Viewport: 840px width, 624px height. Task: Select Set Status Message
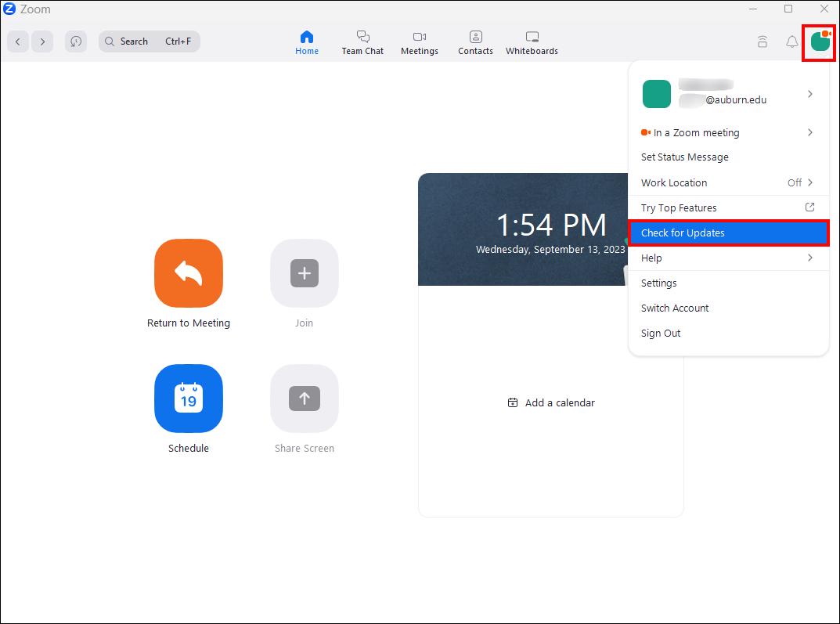(x=728, y=157)
